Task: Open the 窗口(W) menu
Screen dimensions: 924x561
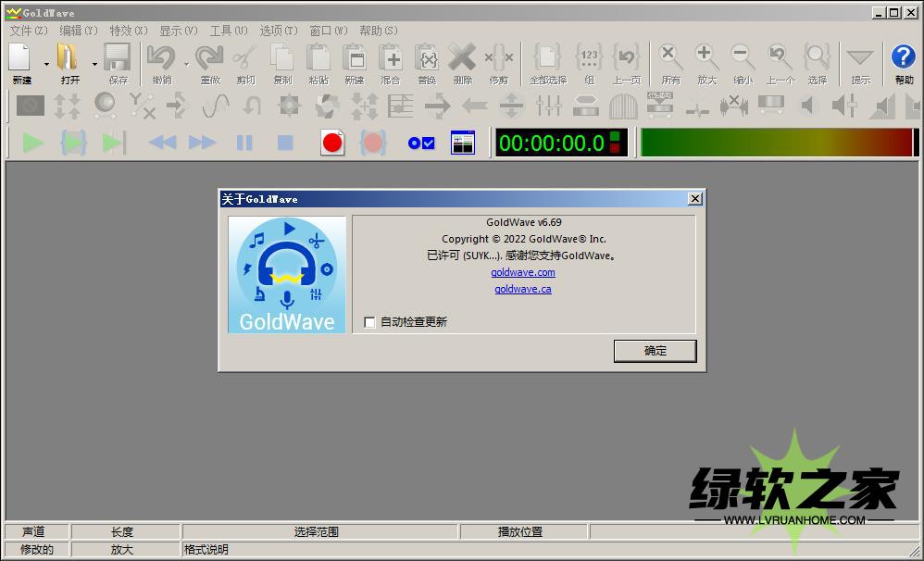Action: click(x=329, y=31)
